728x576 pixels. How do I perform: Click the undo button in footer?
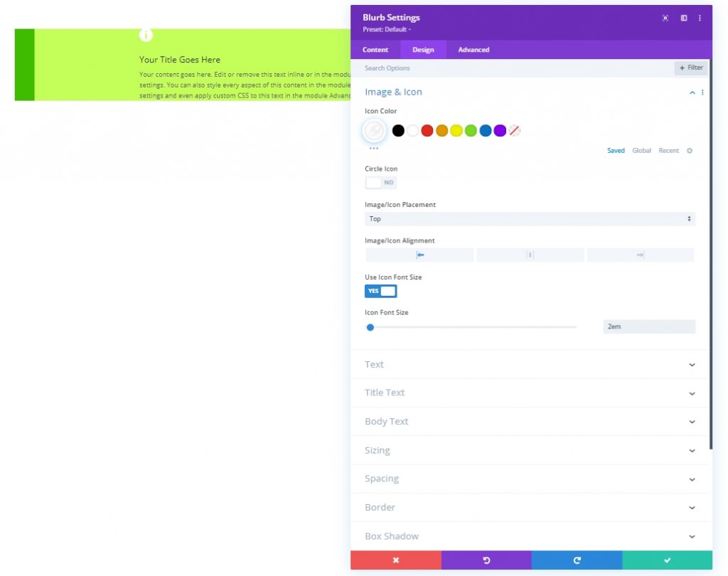(x=486, y=560)
